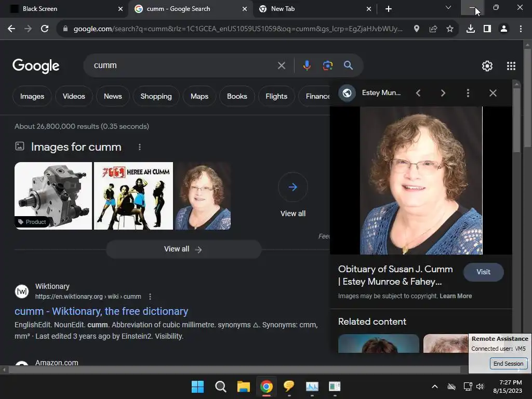Close the cumm Google Search tab

point(245,9)
